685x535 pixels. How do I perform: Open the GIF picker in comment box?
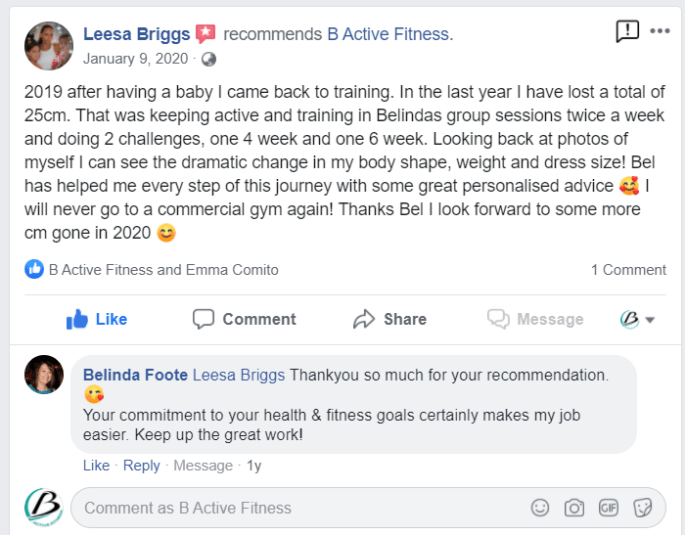[608, 508]
